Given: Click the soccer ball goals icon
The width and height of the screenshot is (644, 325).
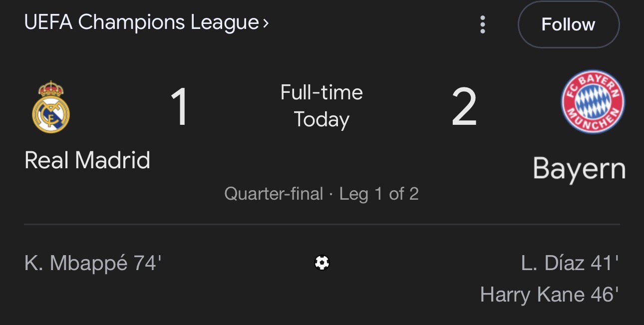Looking at the screenshot, I should [x=322, y=263].
